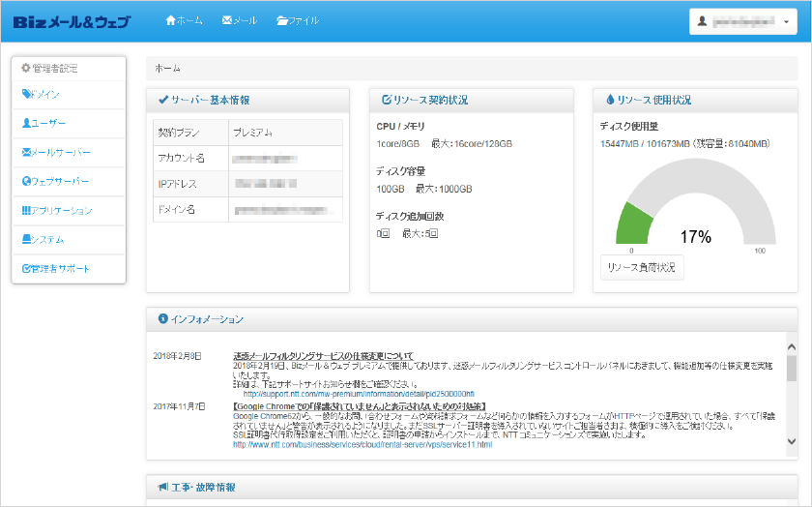Click the user avatar icon in account box

(x=702, y=21)
